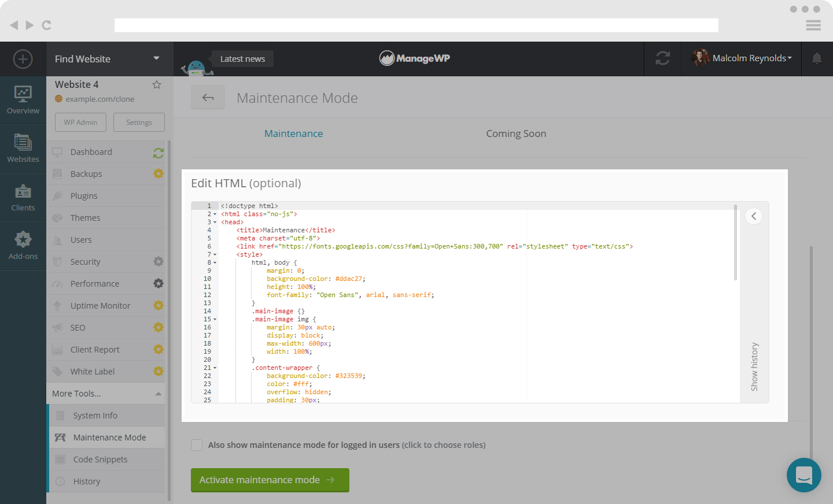Open the browser hamburger menu
Screen dimensions: 833x504
(813, 25)
